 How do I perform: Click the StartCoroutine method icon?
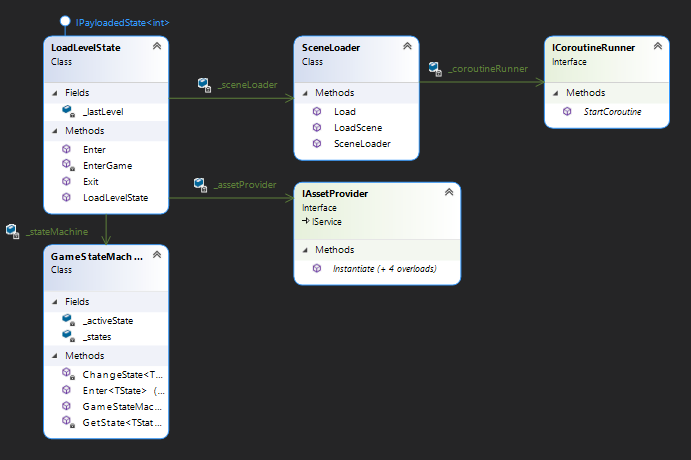coord(567,111)
